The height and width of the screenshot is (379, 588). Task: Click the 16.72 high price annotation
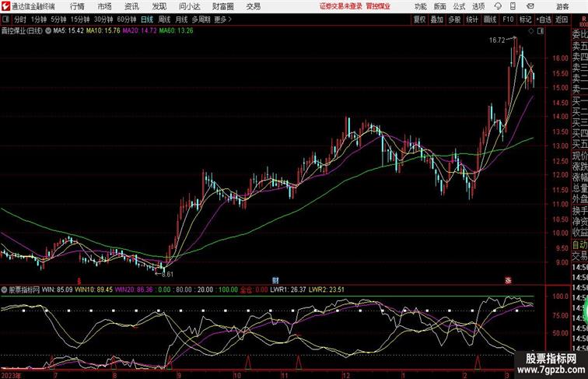[x=497, y=40]
